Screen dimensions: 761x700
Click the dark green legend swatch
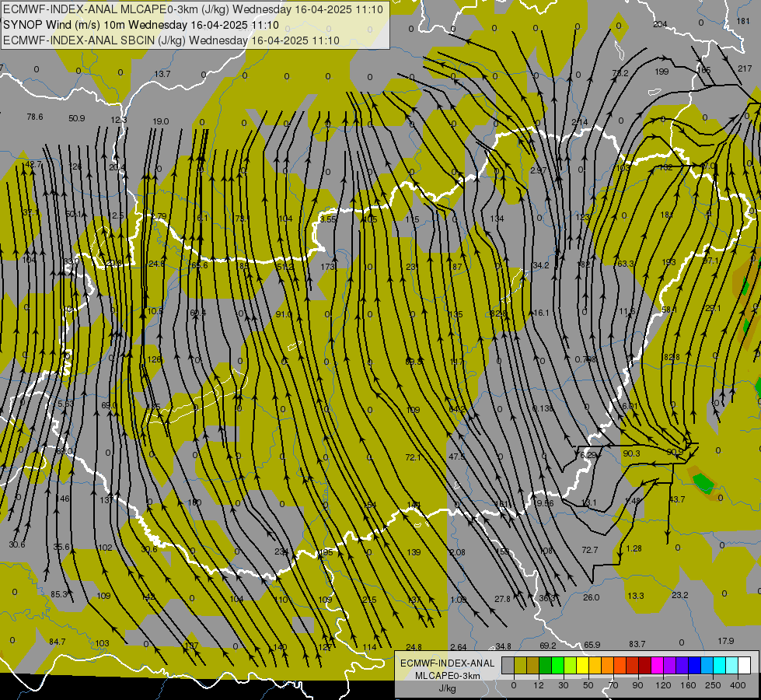[546, 665]
